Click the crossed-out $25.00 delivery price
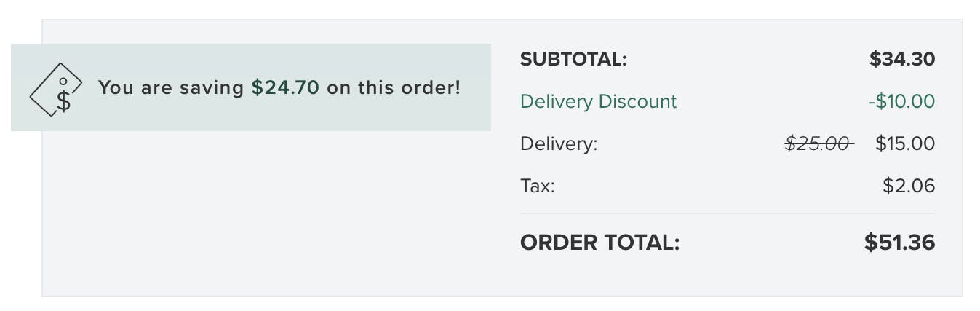The height and width of the screenshot is (311, 980). click(818, 144)
